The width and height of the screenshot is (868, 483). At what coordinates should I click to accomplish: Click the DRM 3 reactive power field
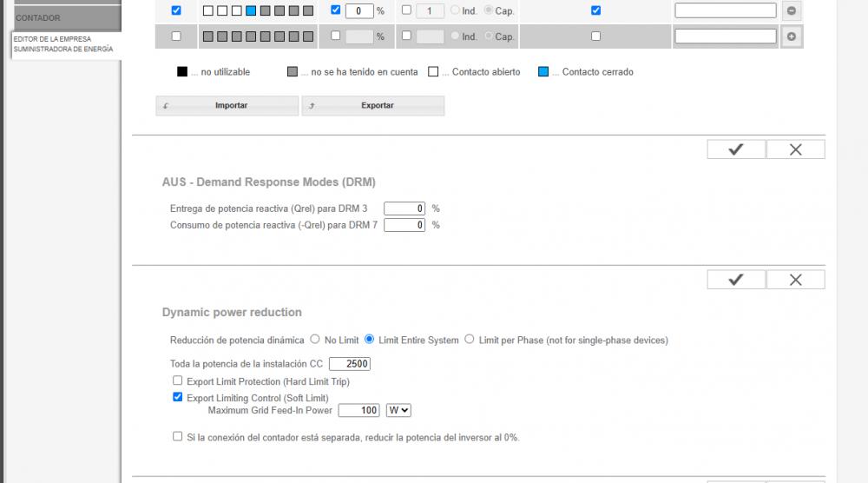pos(404,208)
